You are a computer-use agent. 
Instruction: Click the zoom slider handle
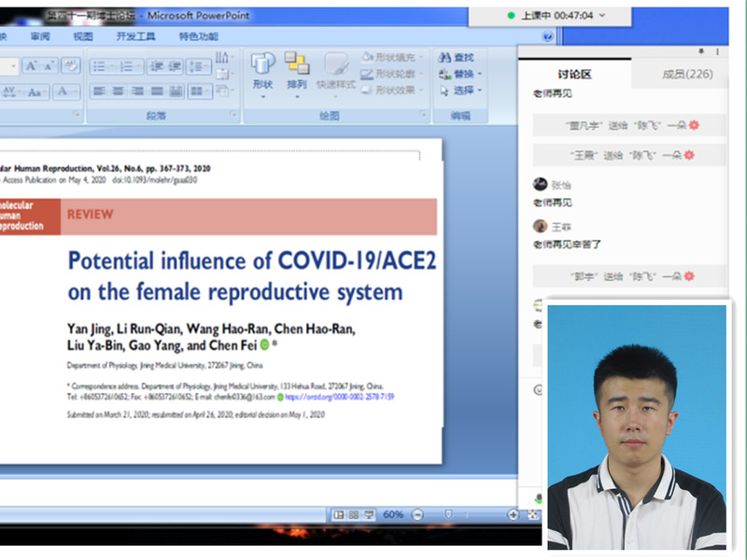(x=449, y=514)
